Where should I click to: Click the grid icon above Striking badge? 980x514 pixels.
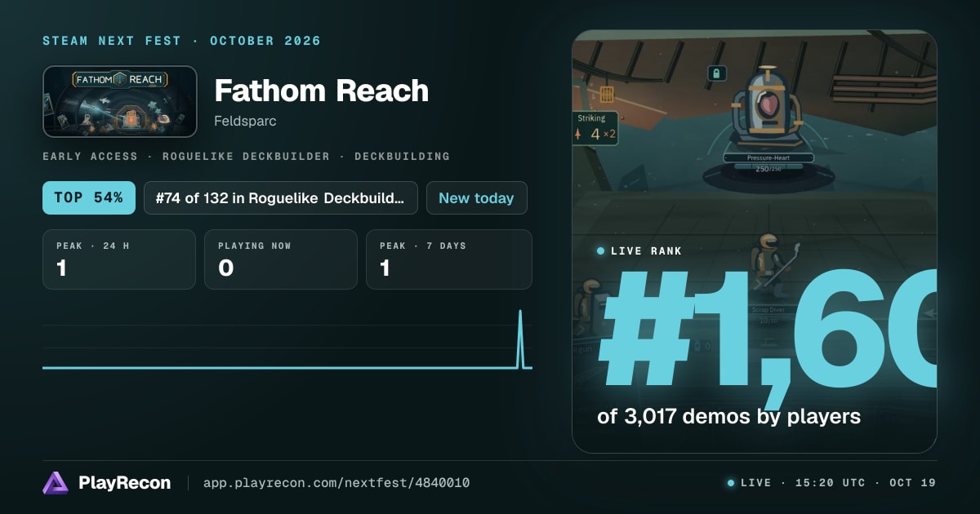point(607,93)
